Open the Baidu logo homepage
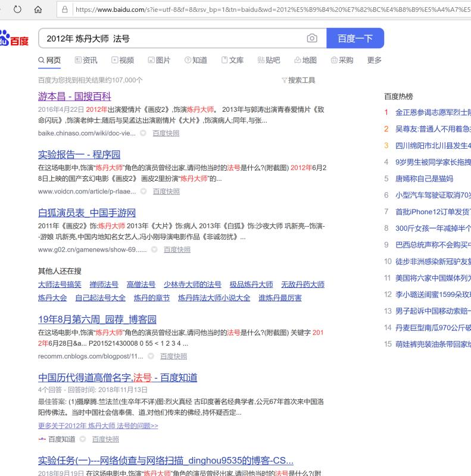 coord(14,39)
